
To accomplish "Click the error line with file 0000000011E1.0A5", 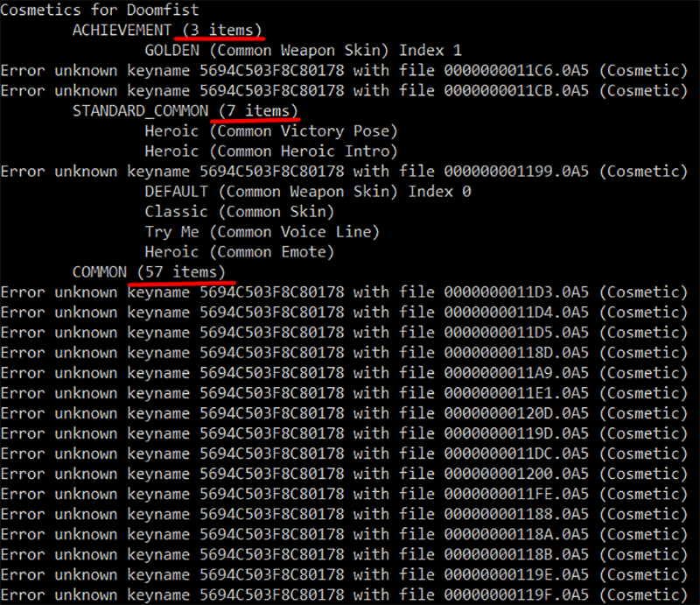I will (x=344, y=393).
